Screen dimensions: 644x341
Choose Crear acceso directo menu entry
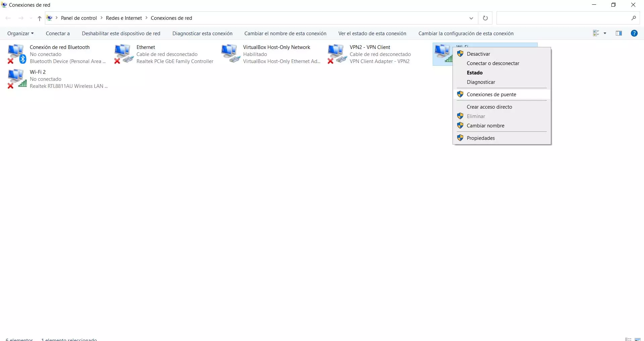coord(502,107)
